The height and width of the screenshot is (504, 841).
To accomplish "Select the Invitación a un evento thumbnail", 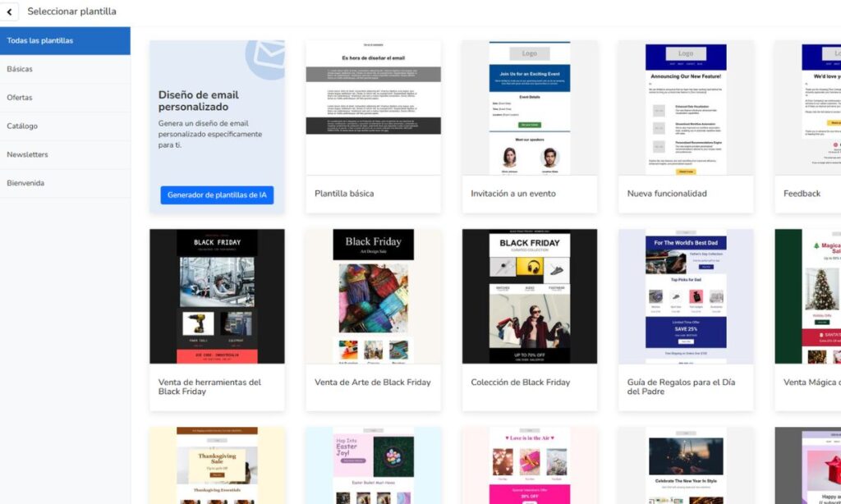I will (530, 108).
